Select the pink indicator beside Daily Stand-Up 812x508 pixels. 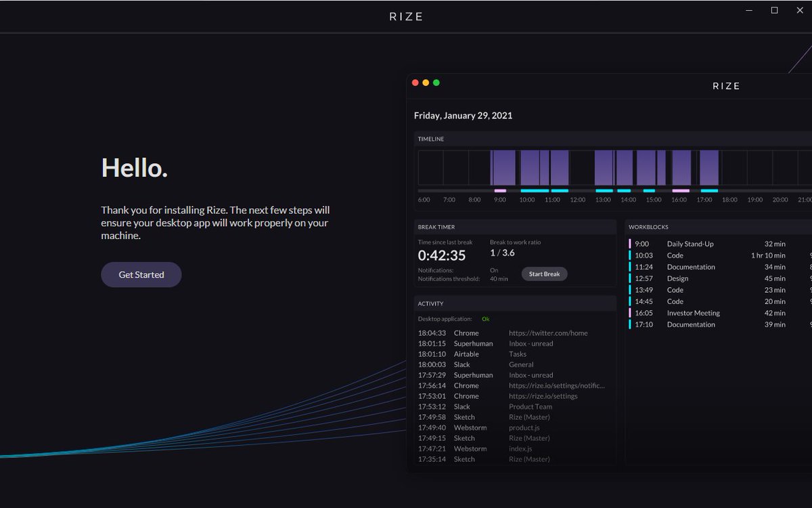pos(631,244)
